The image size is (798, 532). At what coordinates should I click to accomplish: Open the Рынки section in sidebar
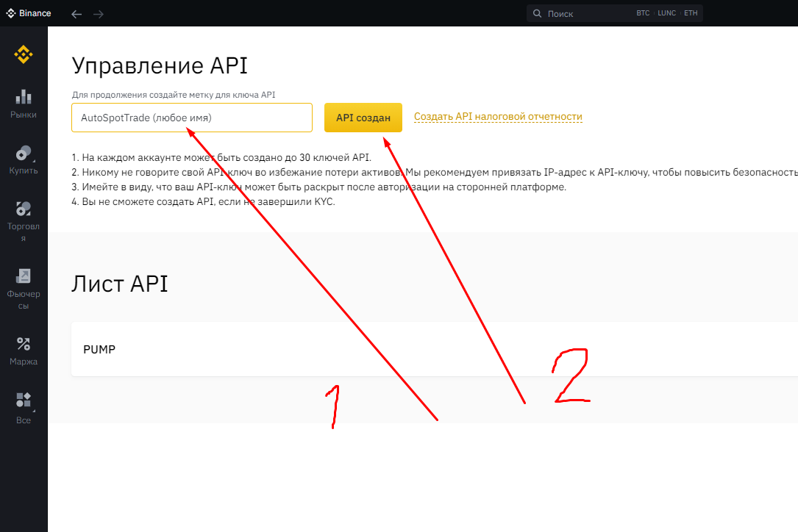24,104
